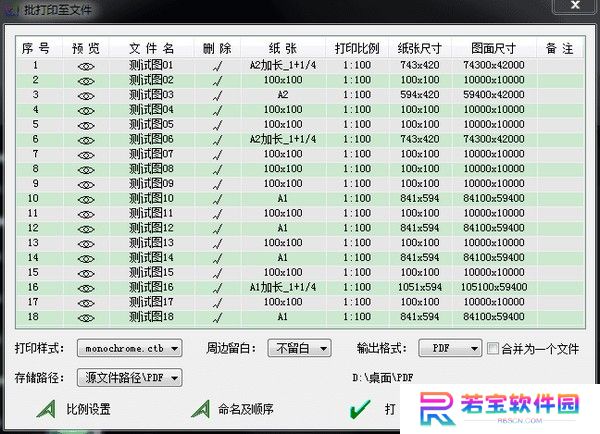The width and height of the screenshot is (600, 434).
Task: Open 存储路径 源文件路径\PDF dropdown
Action: point(129,378)
